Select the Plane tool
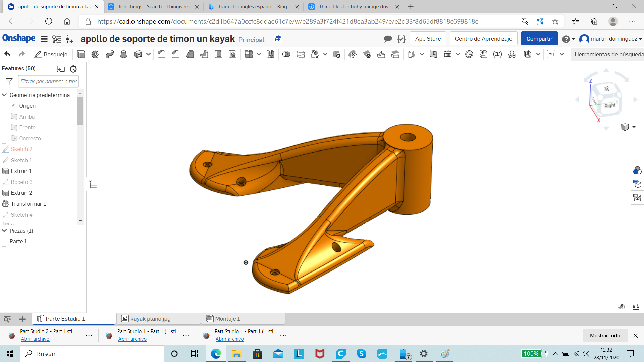The width and height of the screenshot is (644, 362). click(x=433, y=54)
